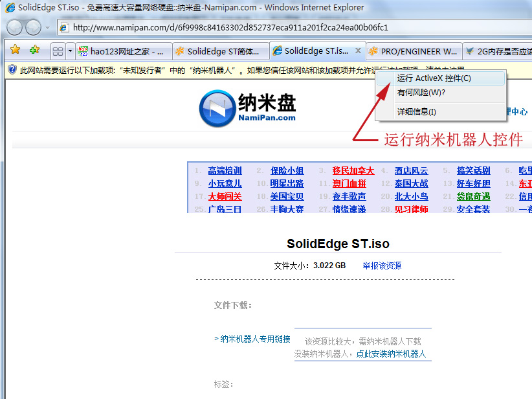Viewport: 532px width, 399px height.
Task: Open the 小玩意儿 link
Action: pos(225,183)
